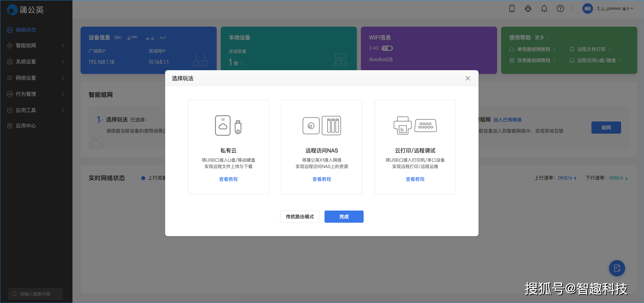Screen dimensions: 644x303
Task: Focus the 请输入搜索内容 search field
Action: point(36,294)
